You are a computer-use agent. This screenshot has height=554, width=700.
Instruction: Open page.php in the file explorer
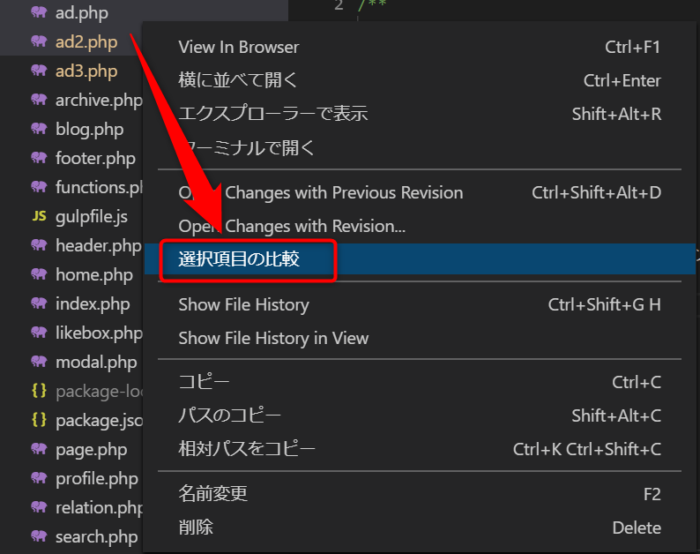pos(91,450)
